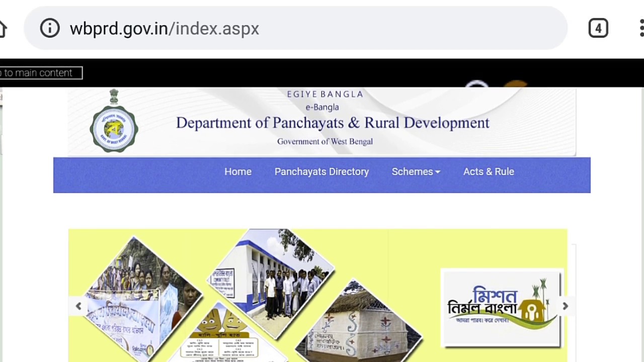Click the wbprd.gov.in address bar URL
Image resolution: width=644 pixels, height=362 pixels.
coord(165,29)
